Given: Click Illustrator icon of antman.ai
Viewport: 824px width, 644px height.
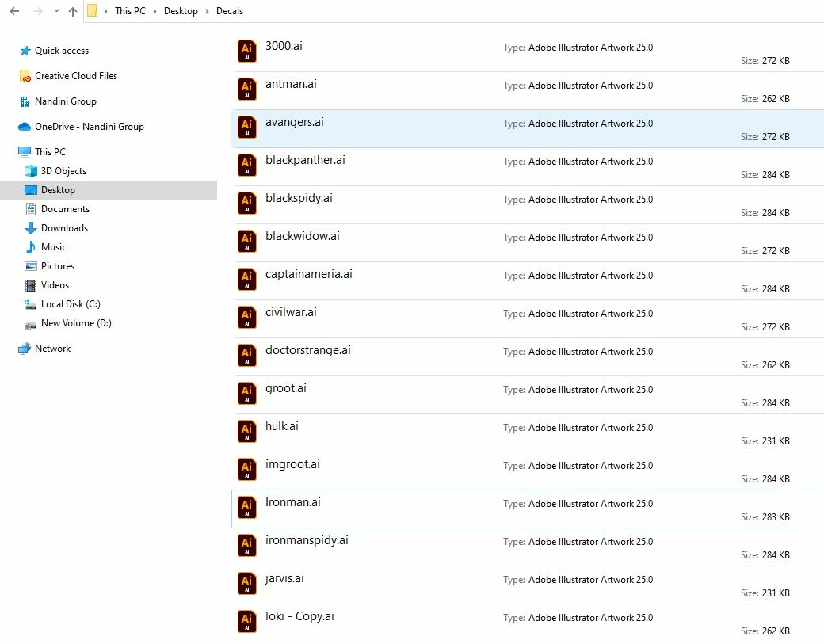Looking at the screenshot, I should [247, 89].
